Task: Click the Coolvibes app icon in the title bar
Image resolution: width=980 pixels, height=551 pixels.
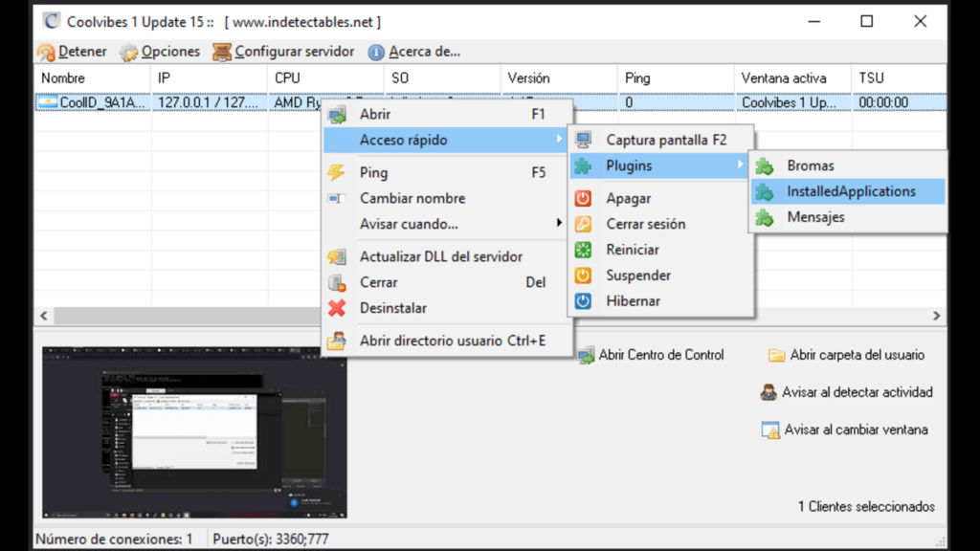Action: 51,21
